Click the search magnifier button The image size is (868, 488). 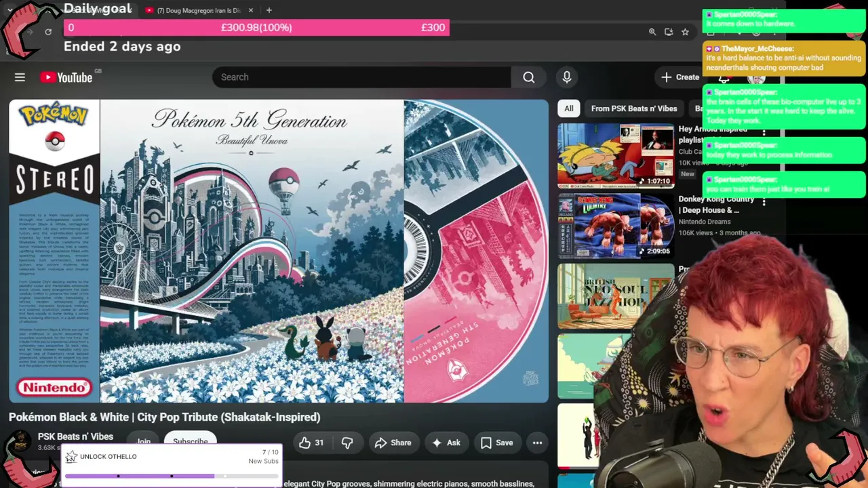tap(529, 77)
